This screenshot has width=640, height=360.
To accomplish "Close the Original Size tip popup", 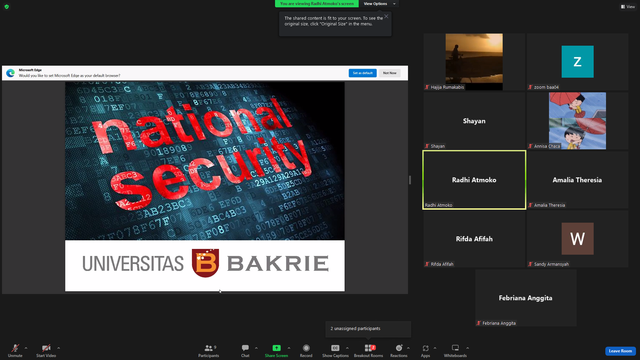I will 386,16.
